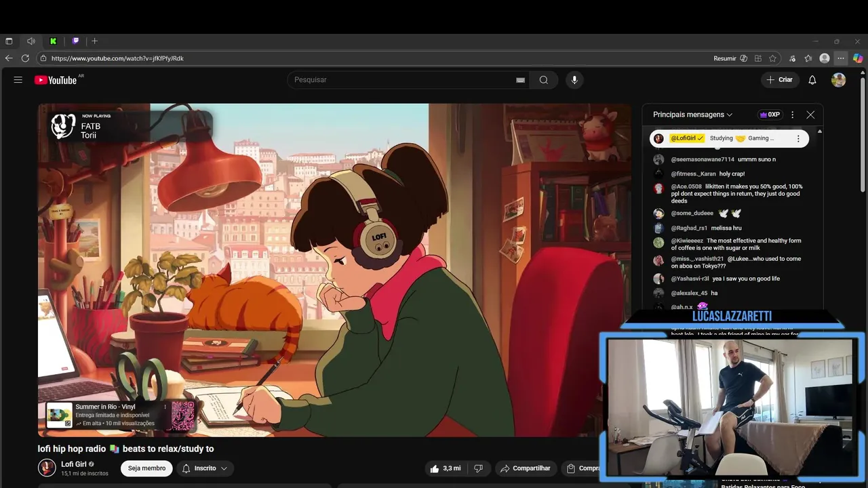This screenshot has height=488, width=868.
Task: Open browser settings and more menu
Action: tap(841, 58)
